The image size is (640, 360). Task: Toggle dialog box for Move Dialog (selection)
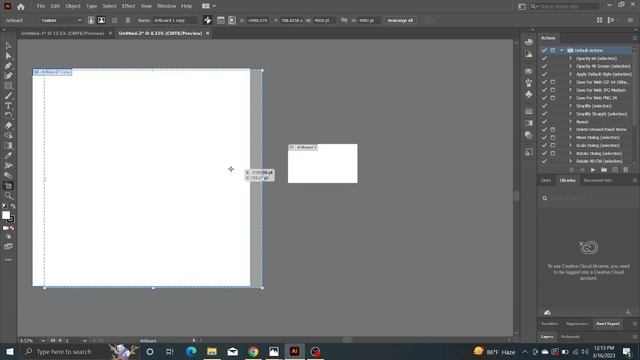[x=553, y=138]
